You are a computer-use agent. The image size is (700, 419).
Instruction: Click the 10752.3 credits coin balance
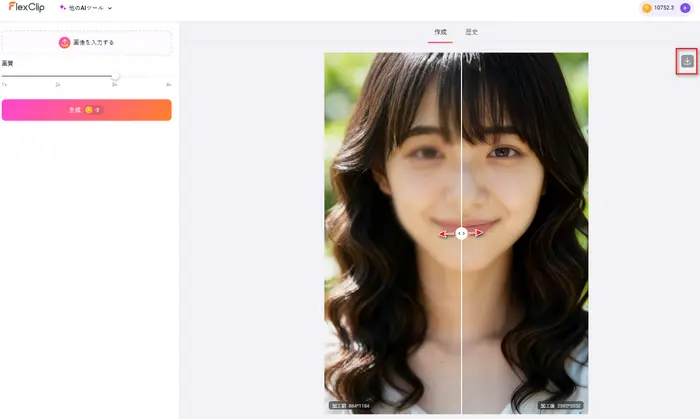[x=658, y=8]
